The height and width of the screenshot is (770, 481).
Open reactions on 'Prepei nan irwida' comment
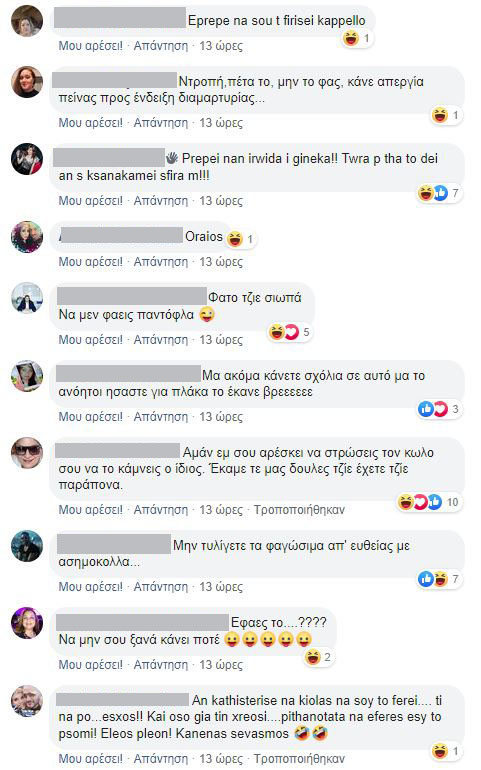(439, 193)
